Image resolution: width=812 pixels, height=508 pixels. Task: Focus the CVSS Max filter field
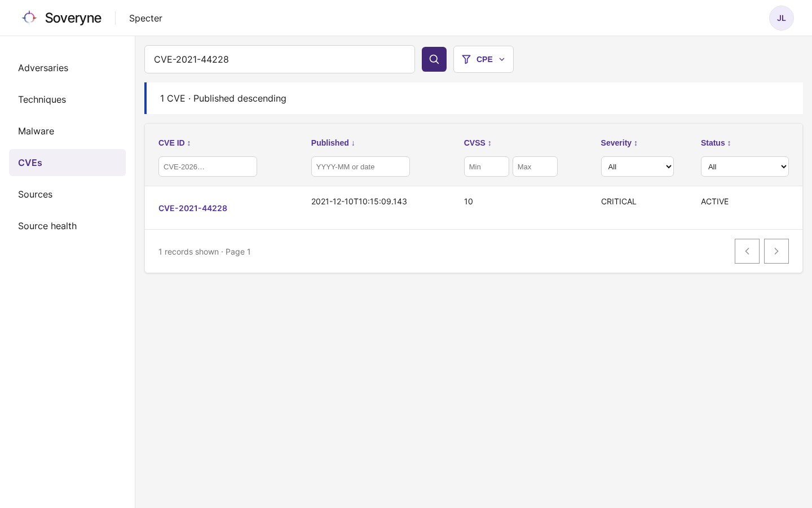pyautogui.click(x=535, y=167)
